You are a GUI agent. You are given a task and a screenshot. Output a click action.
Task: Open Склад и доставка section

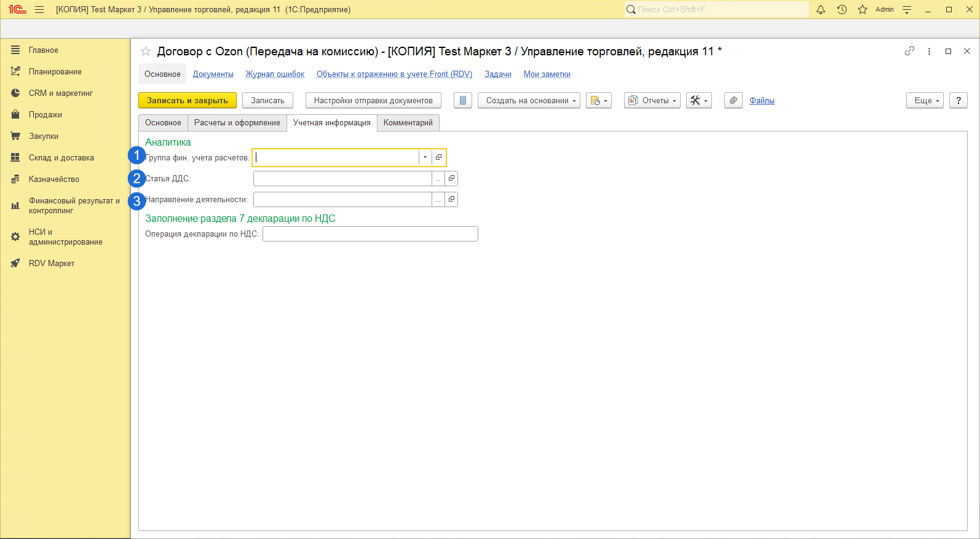65,158
